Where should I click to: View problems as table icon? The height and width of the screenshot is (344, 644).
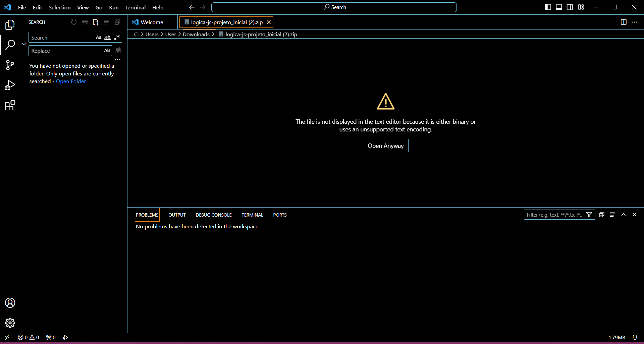pos(612,215)
